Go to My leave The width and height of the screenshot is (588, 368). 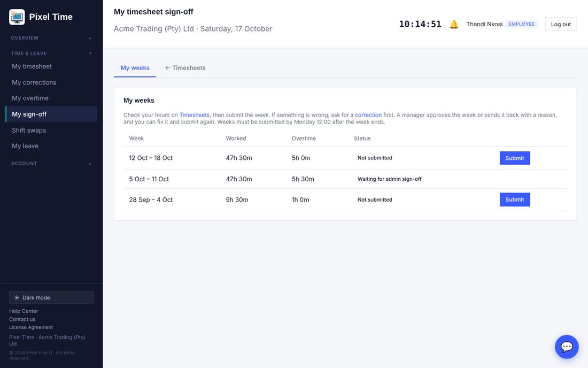point(51,146)
